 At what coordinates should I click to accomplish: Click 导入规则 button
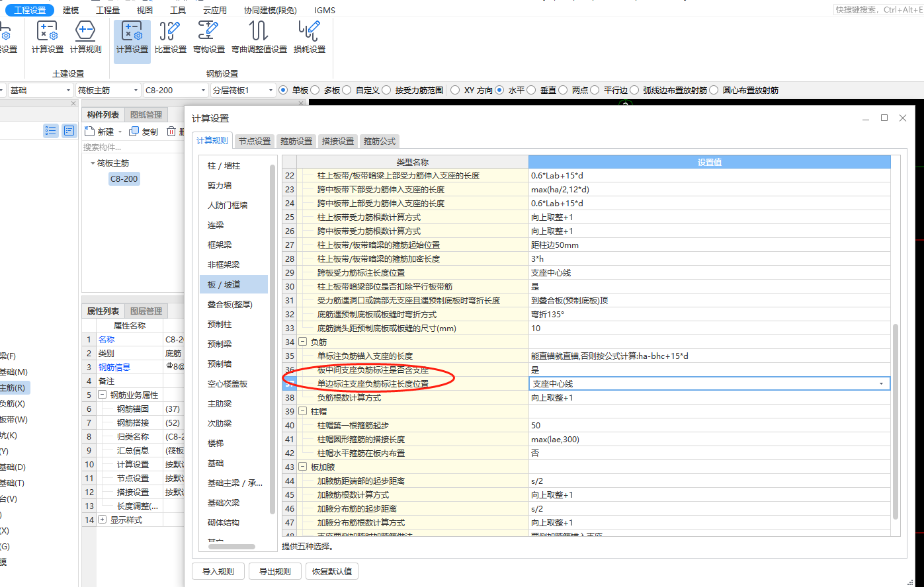pyautogui.click(x=218, y=571)
